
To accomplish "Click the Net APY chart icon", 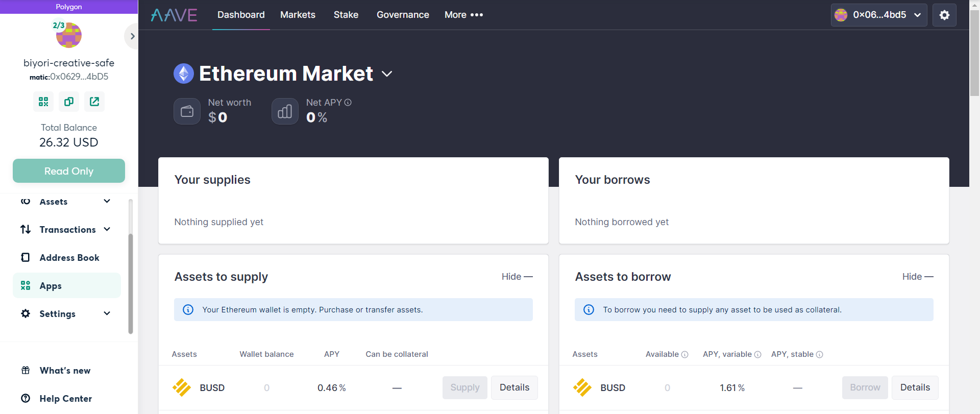I will (285, 111).
